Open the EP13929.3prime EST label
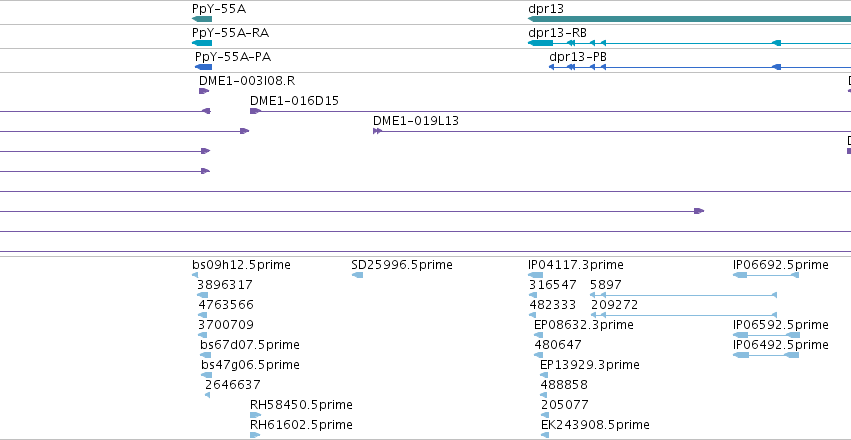Image resolution: width=851 pixels, height=440 pixels. [590, 365]
